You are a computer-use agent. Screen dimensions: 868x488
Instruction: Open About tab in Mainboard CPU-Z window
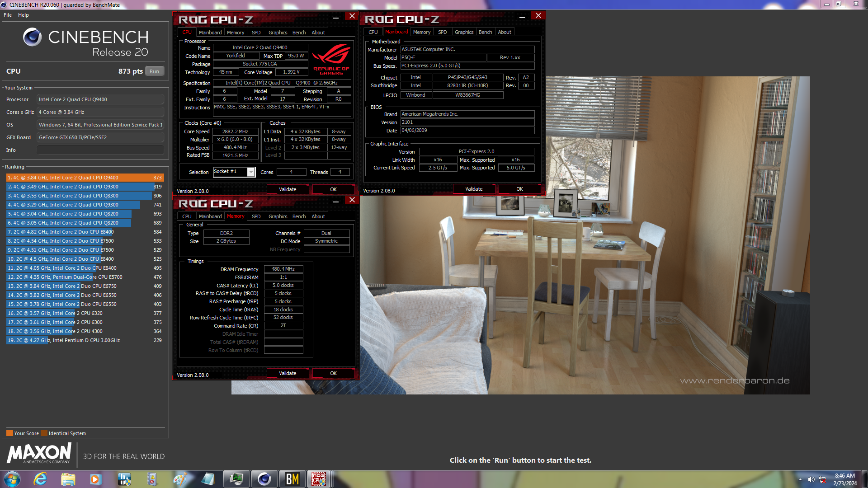[505, 32]
